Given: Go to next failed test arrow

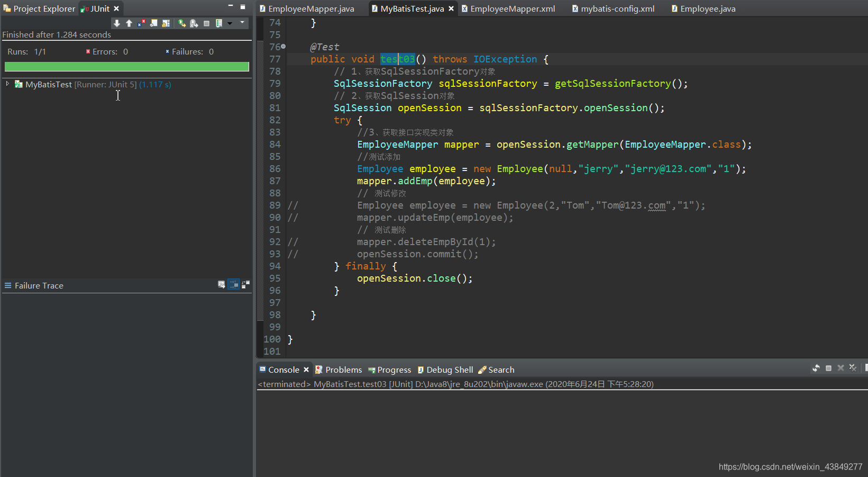Looking at the screenshot, I should pyautogui.click(x=117, y=23).
